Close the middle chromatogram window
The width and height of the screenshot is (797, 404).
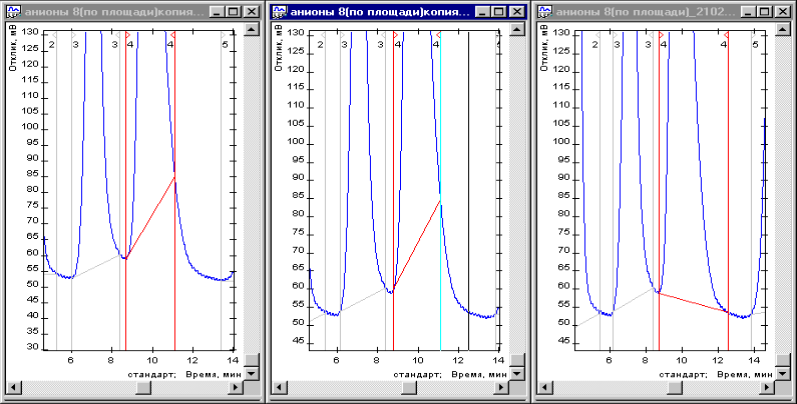point(518,14)
